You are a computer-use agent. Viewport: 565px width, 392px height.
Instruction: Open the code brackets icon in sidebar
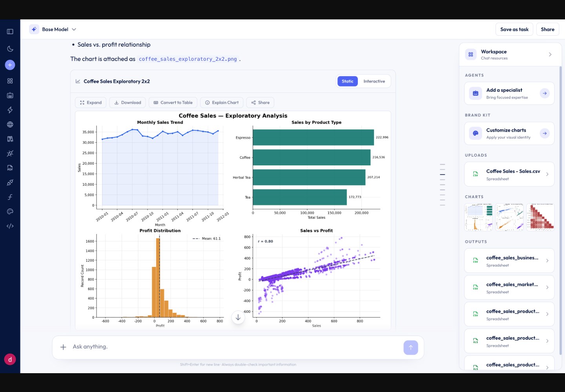tap(10, 226)
